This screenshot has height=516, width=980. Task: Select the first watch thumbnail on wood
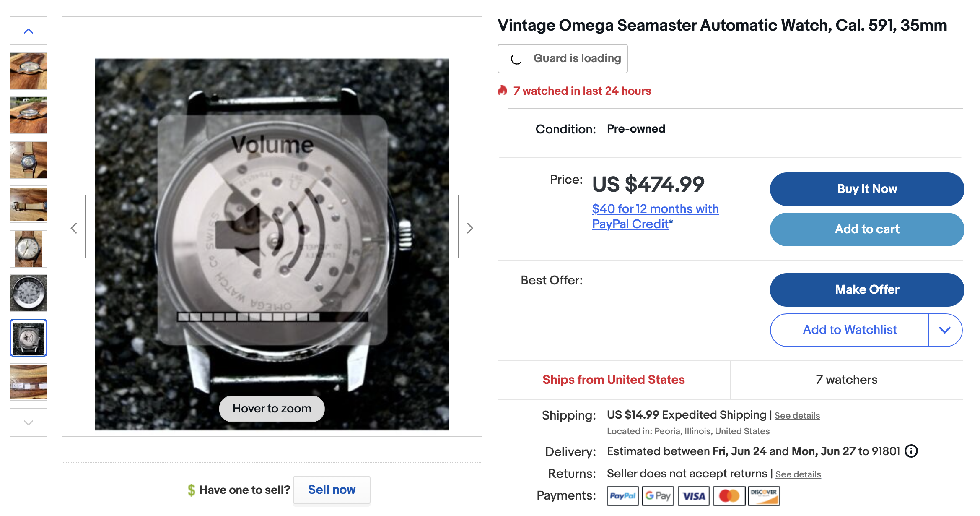tap(29, 71)
